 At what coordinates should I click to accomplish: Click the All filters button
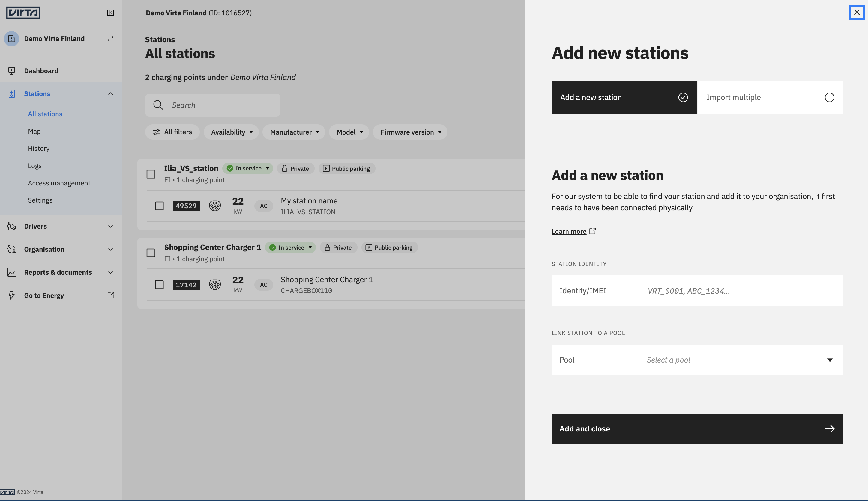172,132
